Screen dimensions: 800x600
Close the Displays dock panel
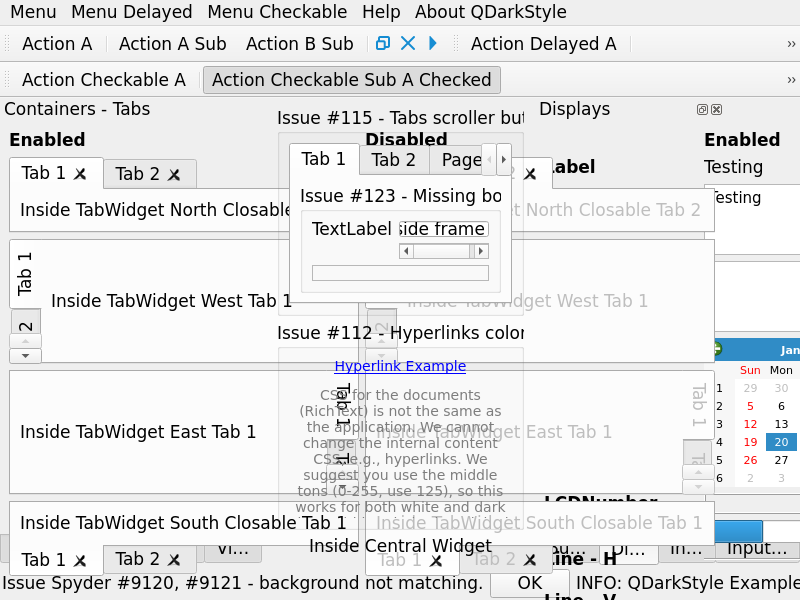coord(716,110)
